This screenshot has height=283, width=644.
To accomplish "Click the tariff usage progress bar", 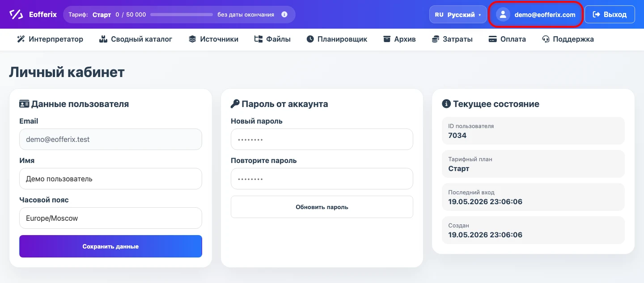I will click(x=182, y=14).
